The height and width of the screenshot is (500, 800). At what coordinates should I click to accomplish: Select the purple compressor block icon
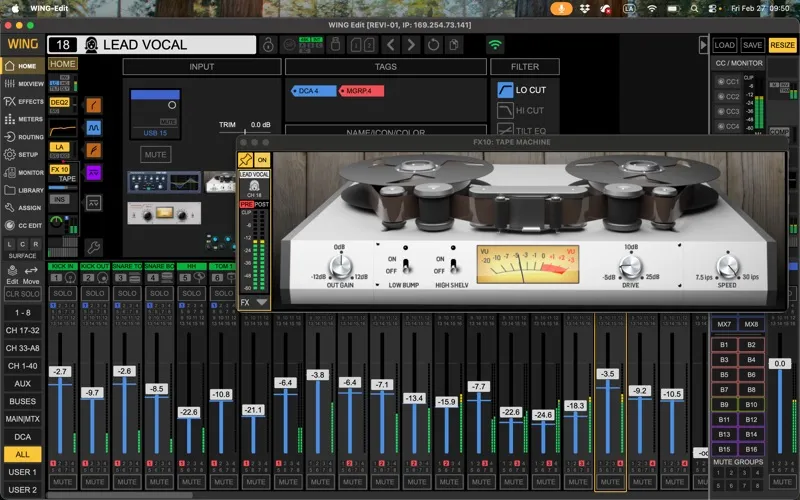[93, 173]
